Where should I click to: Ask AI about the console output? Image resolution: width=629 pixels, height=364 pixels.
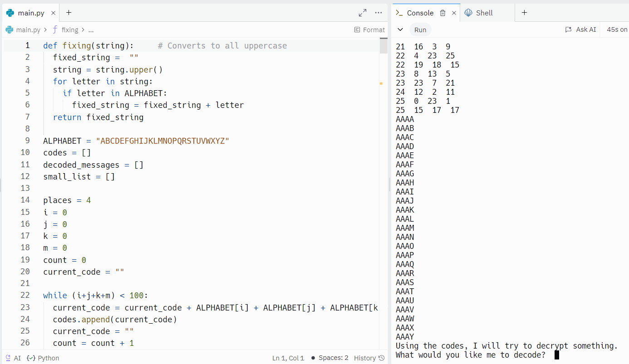580,29
